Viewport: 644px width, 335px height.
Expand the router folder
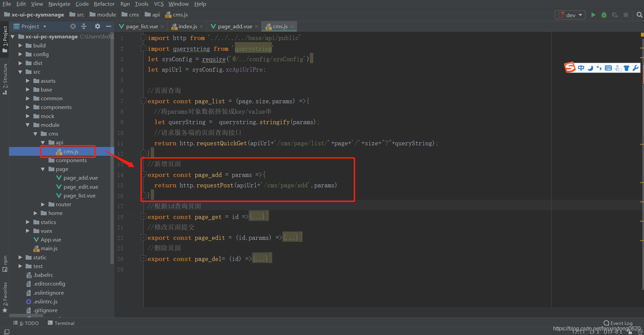click(43, 204)
